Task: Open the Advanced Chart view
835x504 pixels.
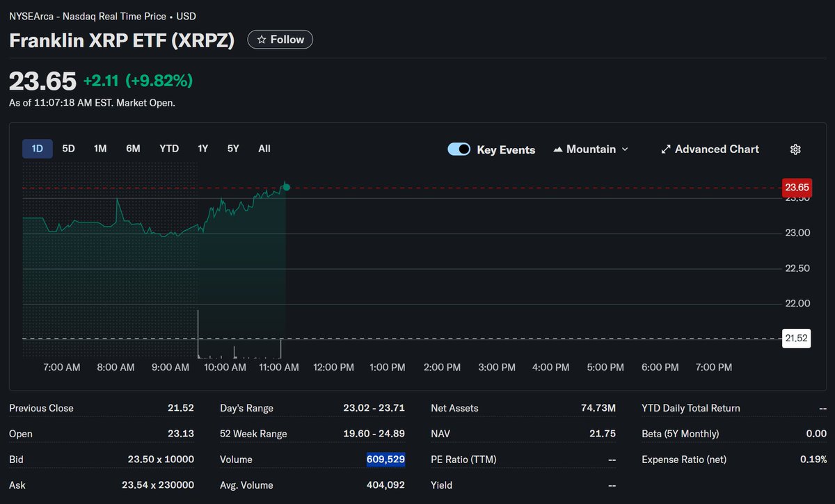Action: click(x=710, y=149)
